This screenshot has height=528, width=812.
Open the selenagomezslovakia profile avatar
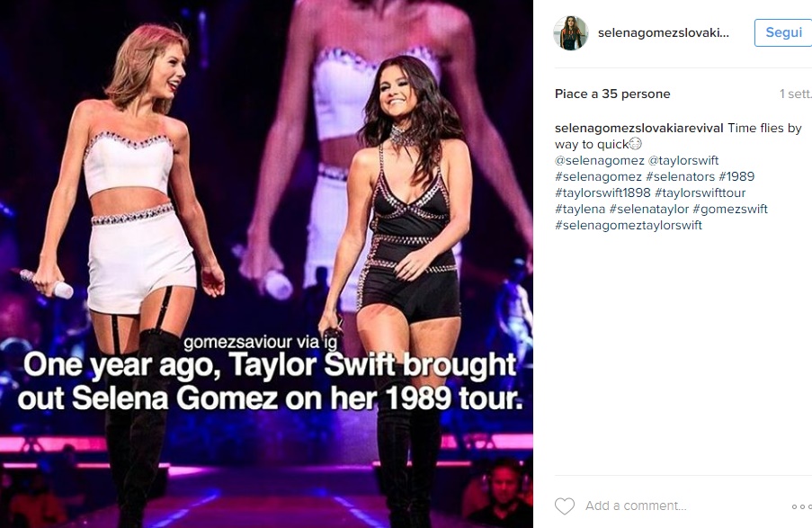coord(571,32)
